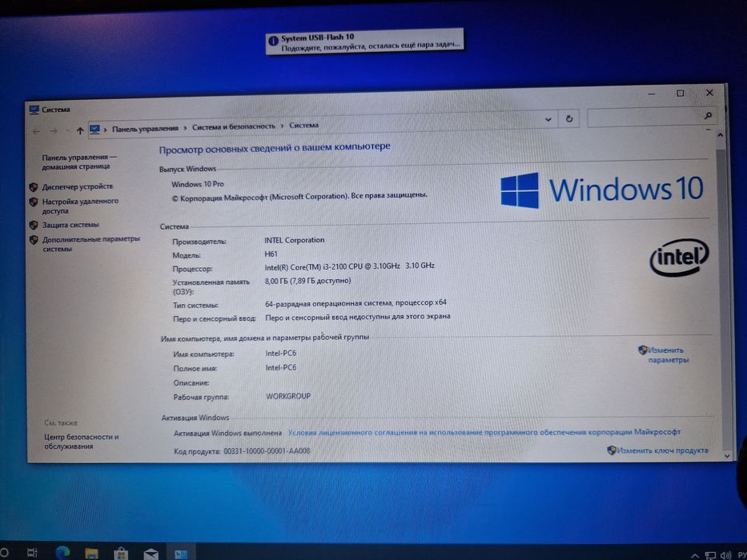Screen dimensions: 747x560
Task: Click the System taskbar button
Action: (x=181, y=554)
